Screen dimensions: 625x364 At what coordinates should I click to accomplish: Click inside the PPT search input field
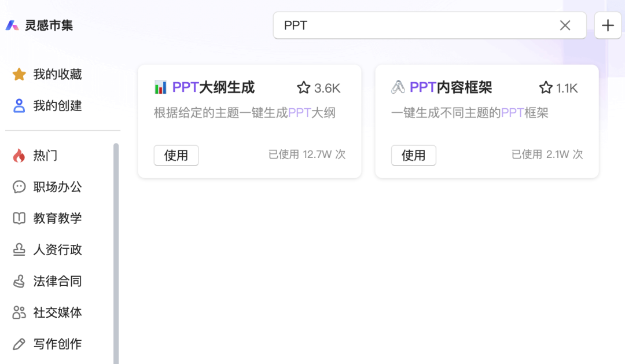pos(405,25)
